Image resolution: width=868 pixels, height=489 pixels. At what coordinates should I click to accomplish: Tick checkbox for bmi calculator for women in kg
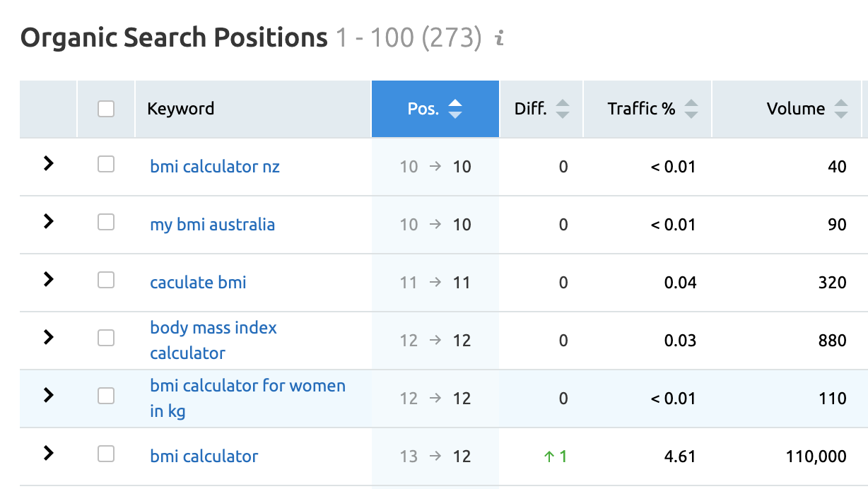click(106, 396)
